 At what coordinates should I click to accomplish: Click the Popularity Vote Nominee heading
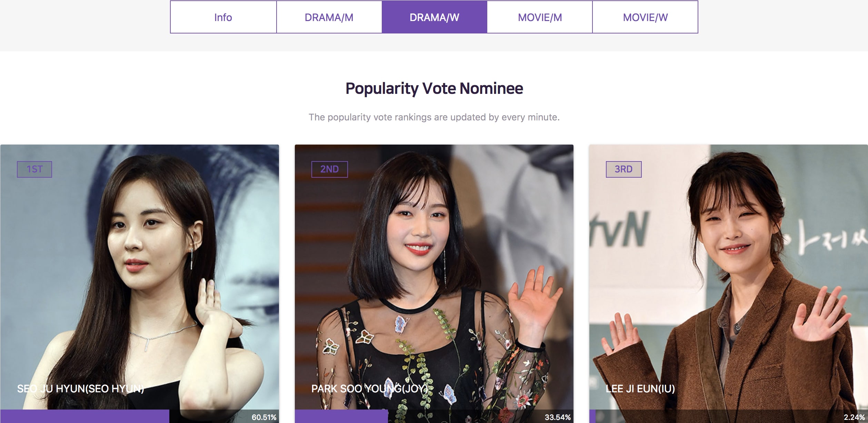pyautogui.click(x=434, y=89)
